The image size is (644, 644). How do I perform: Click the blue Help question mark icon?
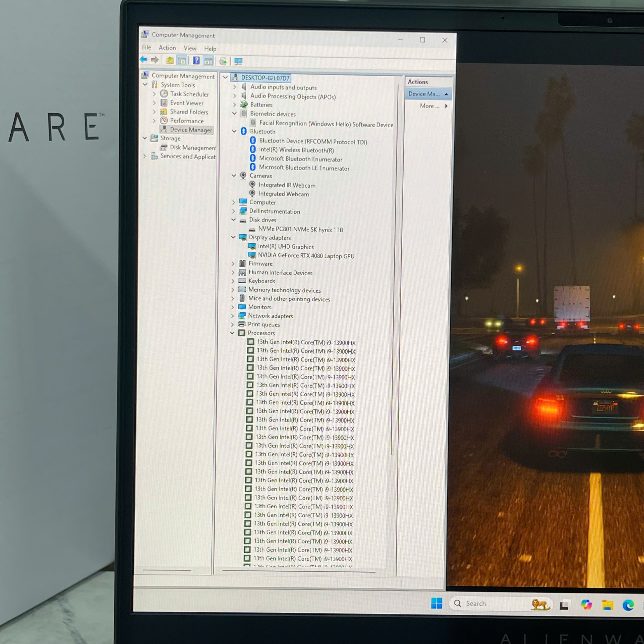(x=197, y=61)
